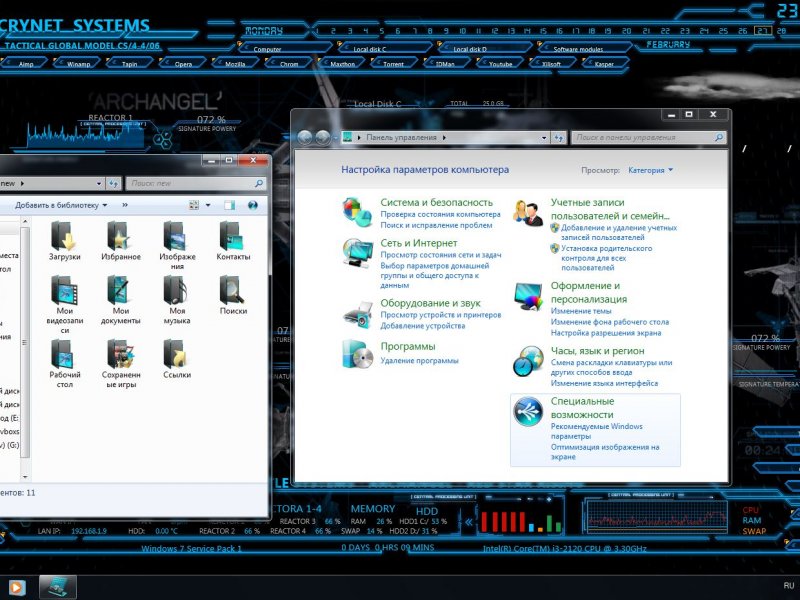Image resolution: width=800 pixels, height=600 pixels.
Task: Open the Моя музыка folder icon
Action: point(177,290)
